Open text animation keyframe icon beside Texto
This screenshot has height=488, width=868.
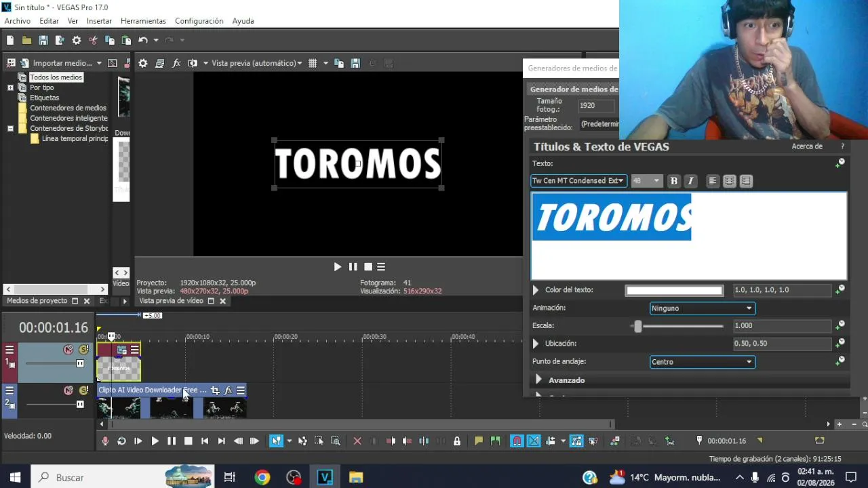(x=840, y=163)
